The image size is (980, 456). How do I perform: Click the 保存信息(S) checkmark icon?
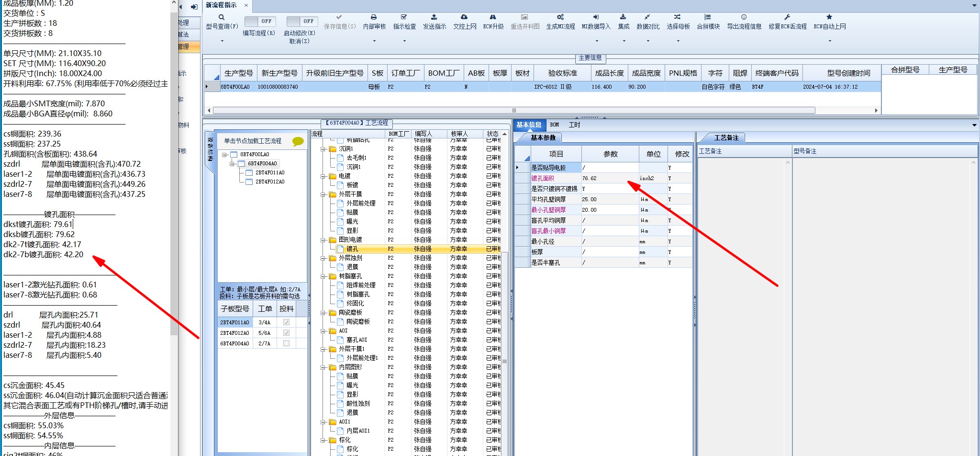339,17
